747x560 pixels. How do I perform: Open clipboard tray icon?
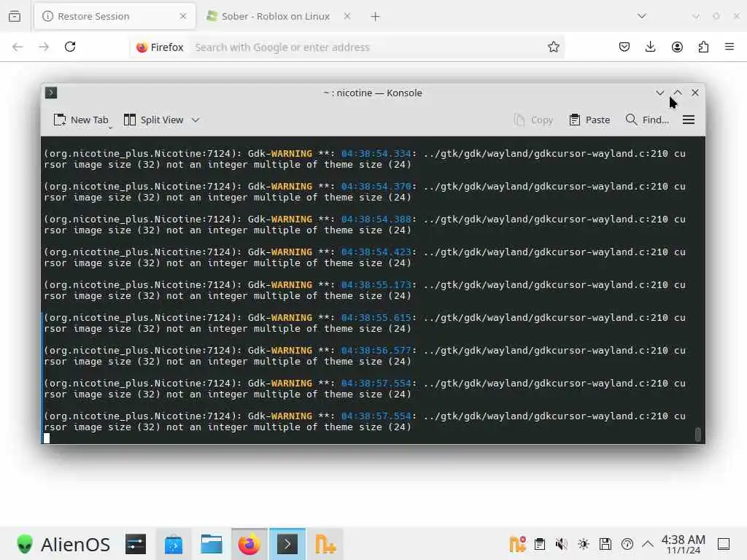point(540,544)
